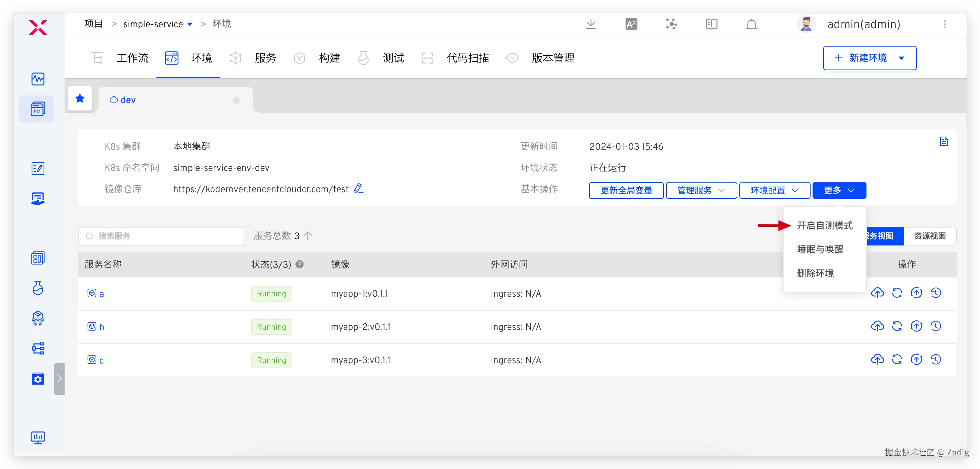The image size is (980, 469).
Task: Go to 代码扫描 tab
Action: point(455,58)
